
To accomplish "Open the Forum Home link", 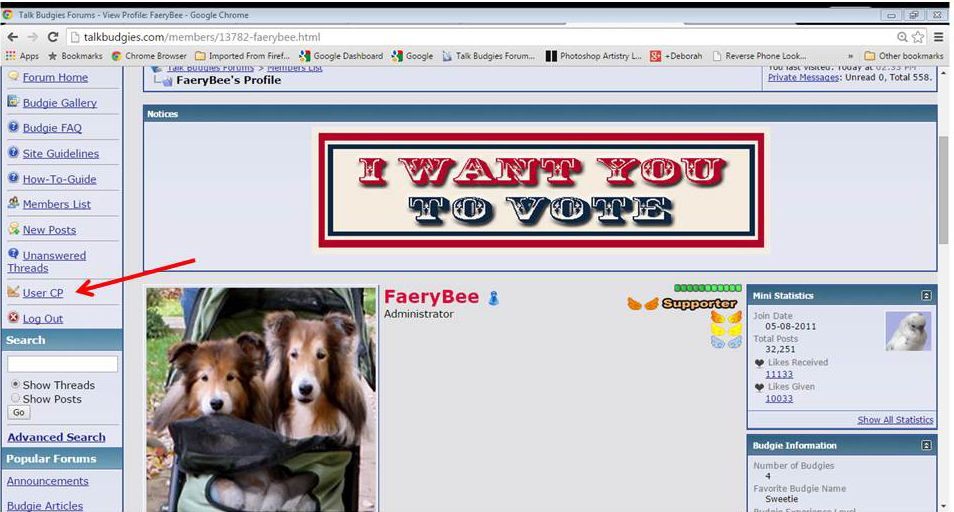I will pos(55,77).
